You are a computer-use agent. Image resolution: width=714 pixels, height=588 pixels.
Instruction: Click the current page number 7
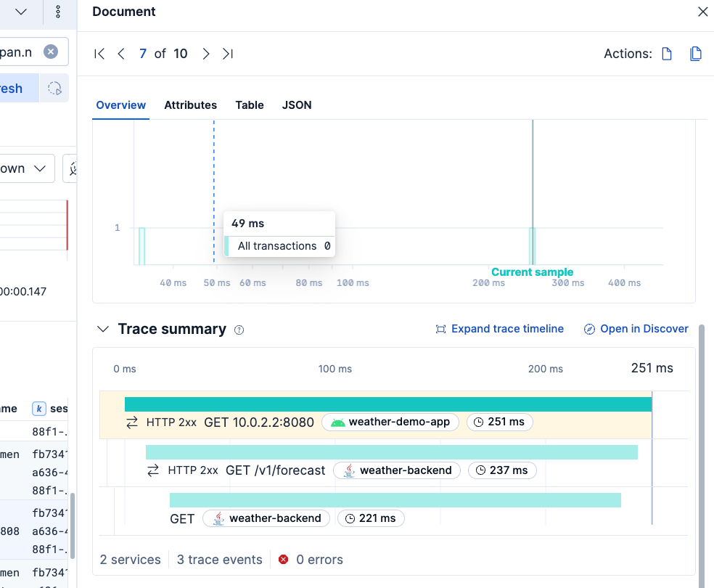point(143,54)
